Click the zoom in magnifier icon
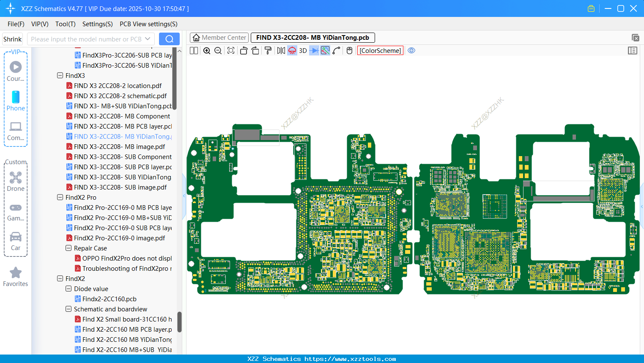The width and height of the screenshot is (644, 363). [x=207, y=51]
